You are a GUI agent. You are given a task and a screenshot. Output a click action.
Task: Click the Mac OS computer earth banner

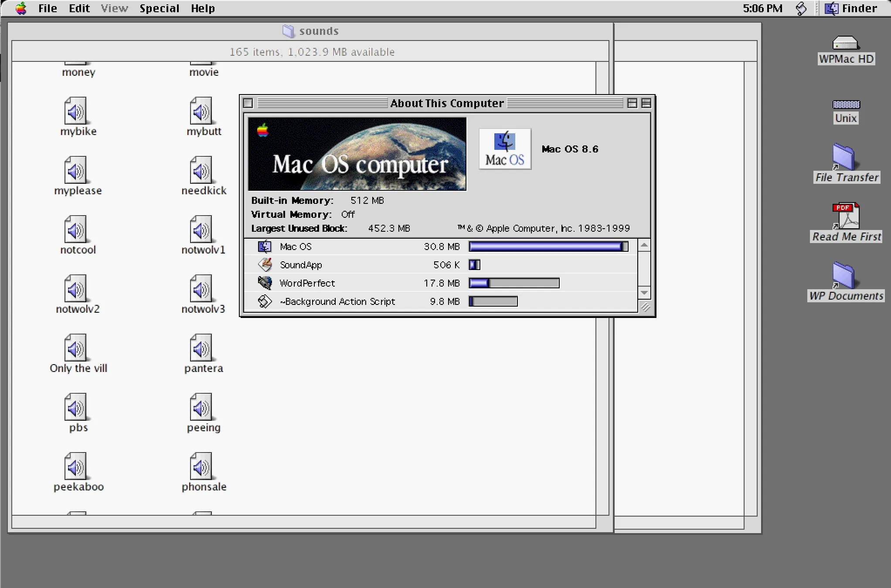(357, 154)
